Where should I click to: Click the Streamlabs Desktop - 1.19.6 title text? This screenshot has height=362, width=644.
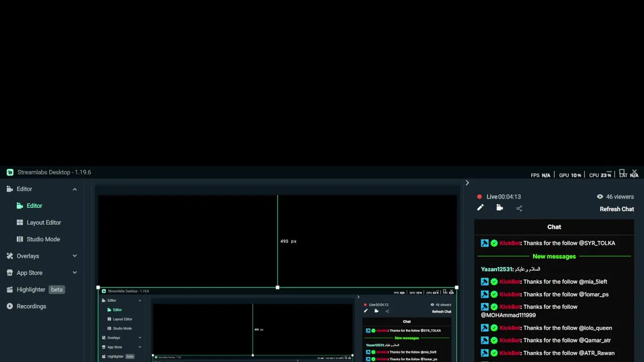coord(54,172)
